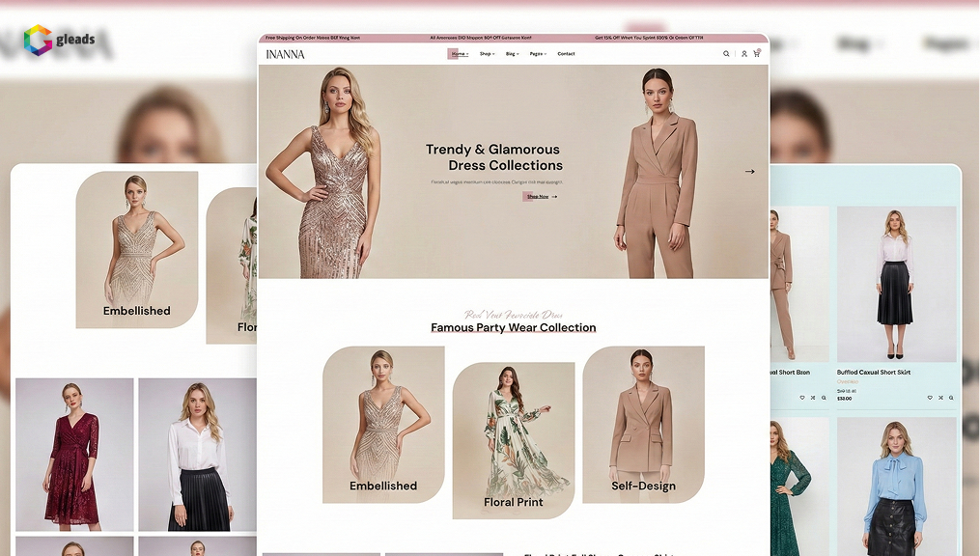Expand the Blog menu dropdown
The width and height of the screenshot is (980, 556).
click(x=512, y=54)
